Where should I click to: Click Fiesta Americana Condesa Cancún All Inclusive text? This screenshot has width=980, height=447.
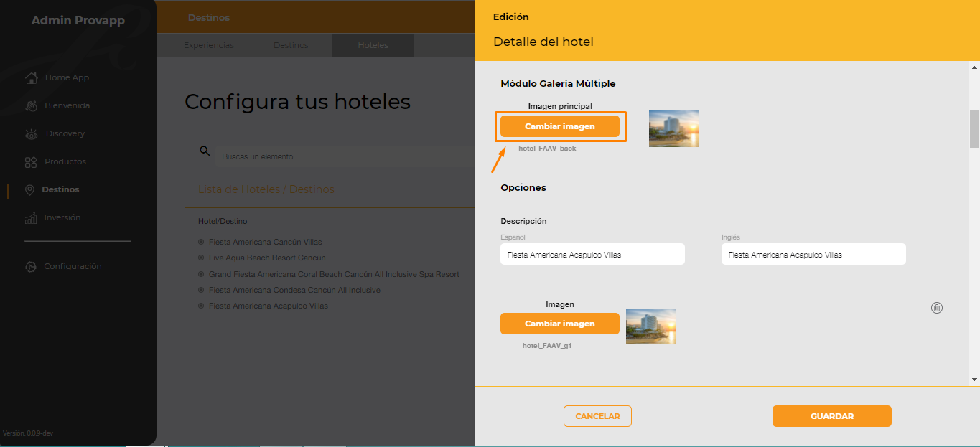[294, 290]
